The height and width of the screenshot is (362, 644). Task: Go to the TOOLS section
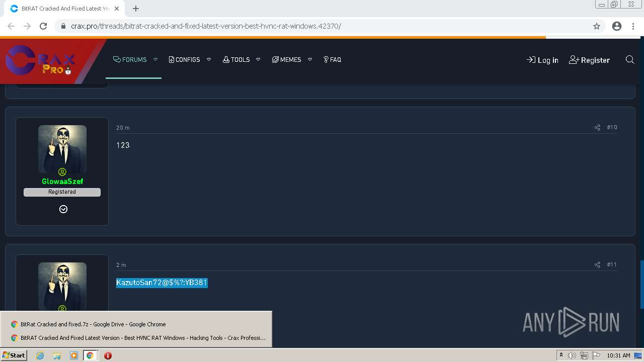pos(236,59)
